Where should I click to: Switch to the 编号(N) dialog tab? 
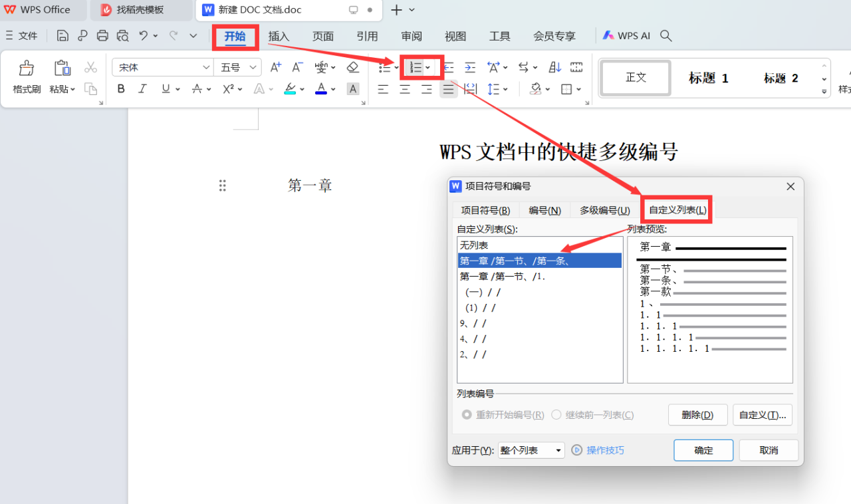545,210
